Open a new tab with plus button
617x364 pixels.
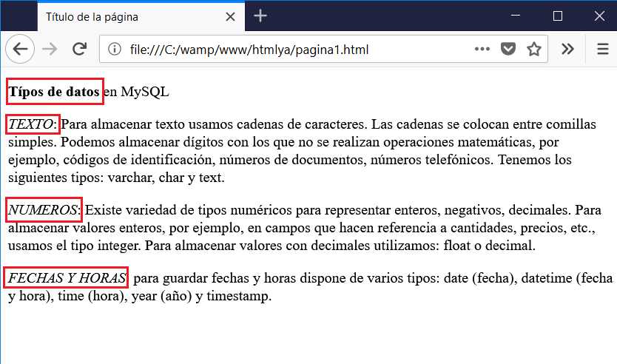(x=260, y=16)
